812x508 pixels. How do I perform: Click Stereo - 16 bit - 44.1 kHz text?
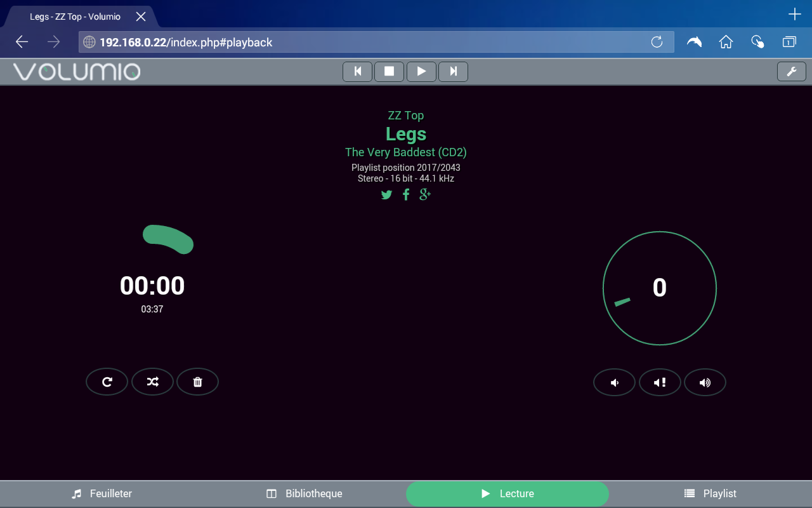(x=406, y=178)
